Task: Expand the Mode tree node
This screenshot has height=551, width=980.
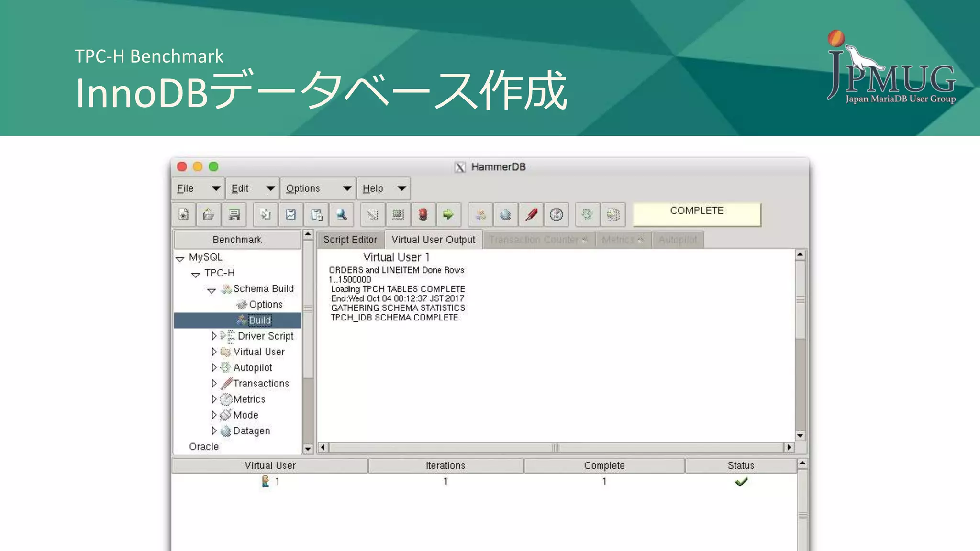Action: click(214, 415)
